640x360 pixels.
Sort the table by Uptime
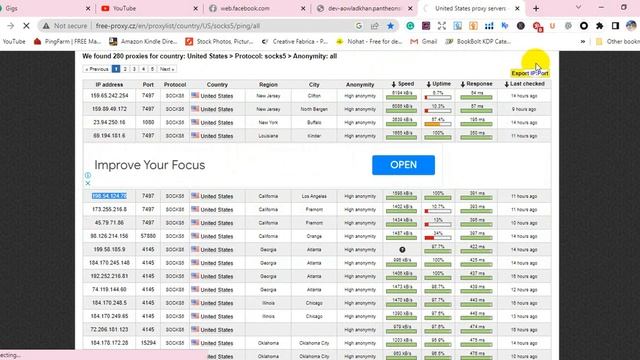tap(439, 84)
